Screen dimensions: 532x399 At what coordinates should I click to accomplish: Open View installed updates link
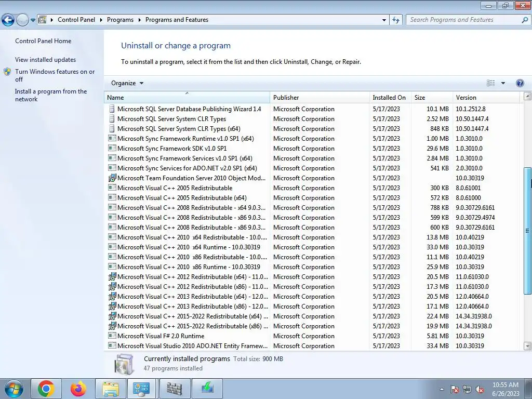46,60
